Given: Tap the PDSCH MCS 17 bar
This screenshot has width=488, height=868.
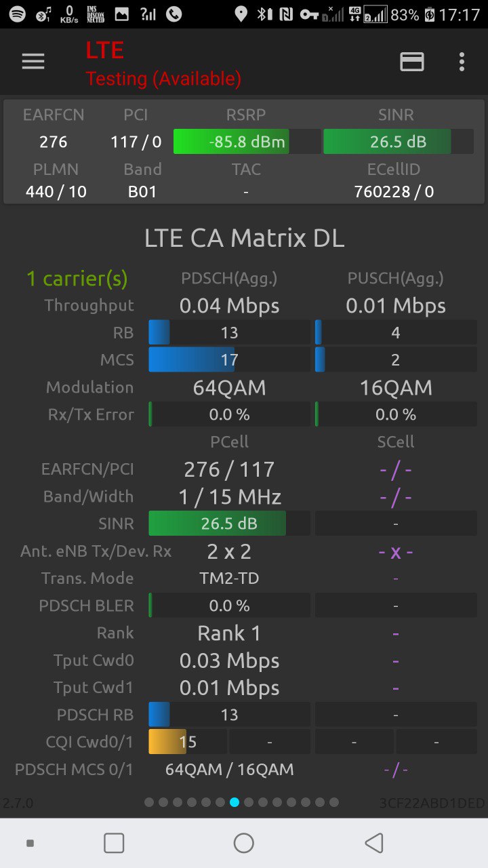Looking at the screenshot, I should tap(229, 359).
